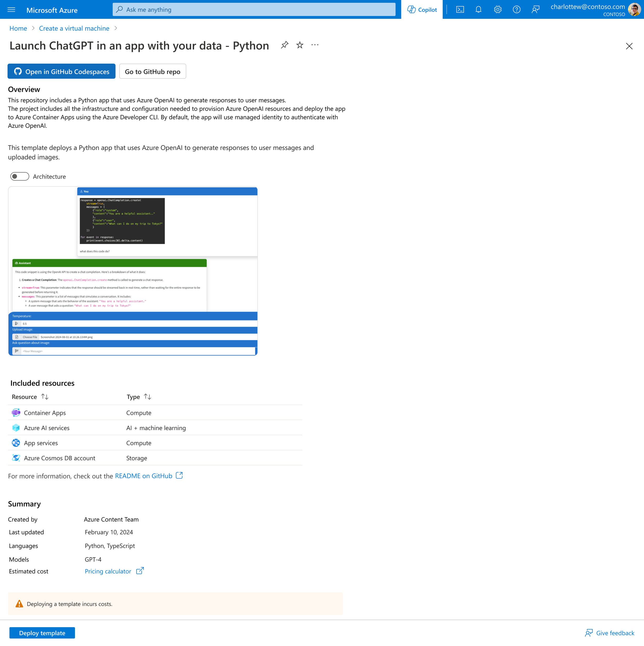Screen dimensions: 644x646
Task: Open the Pricing calculator link
Action: coord(108,571)
